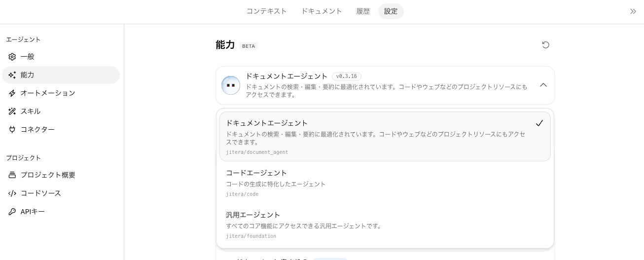
Task: Click jitera/code identifier text
Action: (242, 194)
